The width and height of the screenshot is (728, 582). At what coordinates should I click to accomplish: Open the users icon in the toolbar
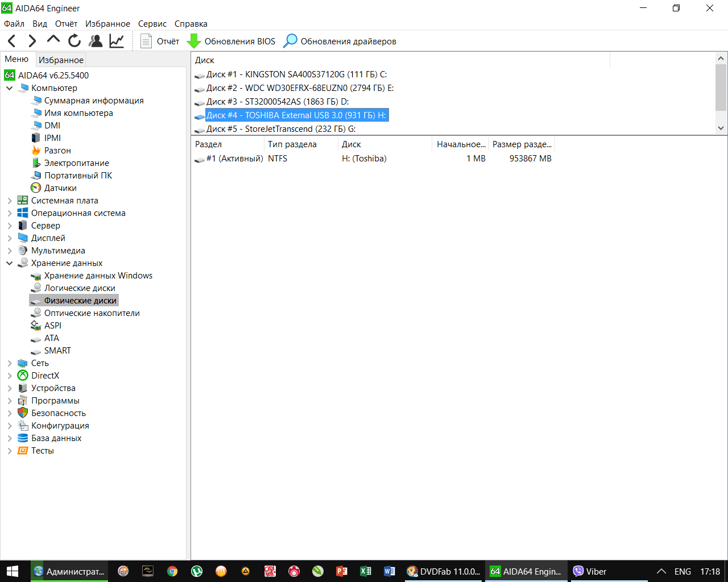coord(96,41)
